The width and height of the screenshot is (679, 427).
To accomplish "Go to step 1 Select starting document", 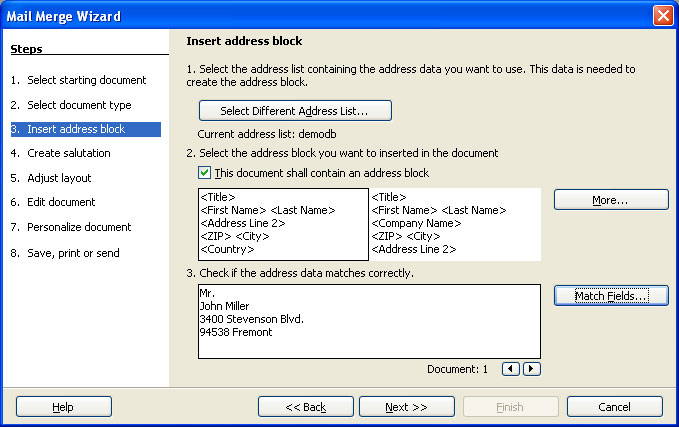I will (x=78, y=80).
